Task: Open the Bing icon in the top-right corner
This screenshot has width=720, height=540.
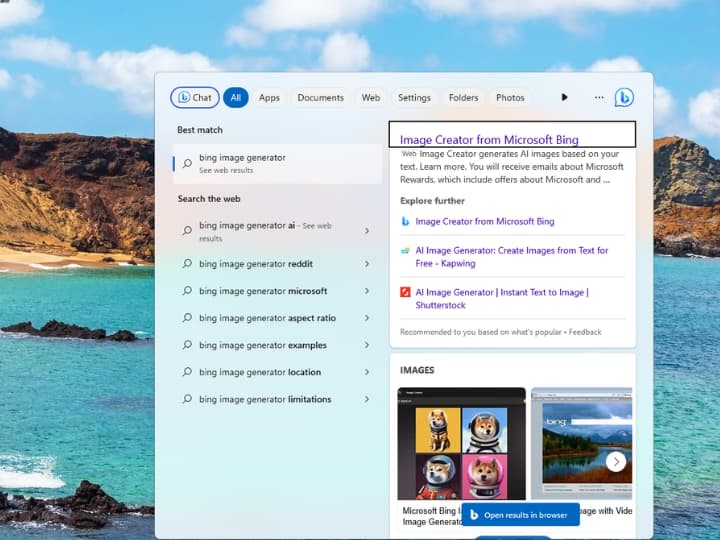Action: pos(623,97)
